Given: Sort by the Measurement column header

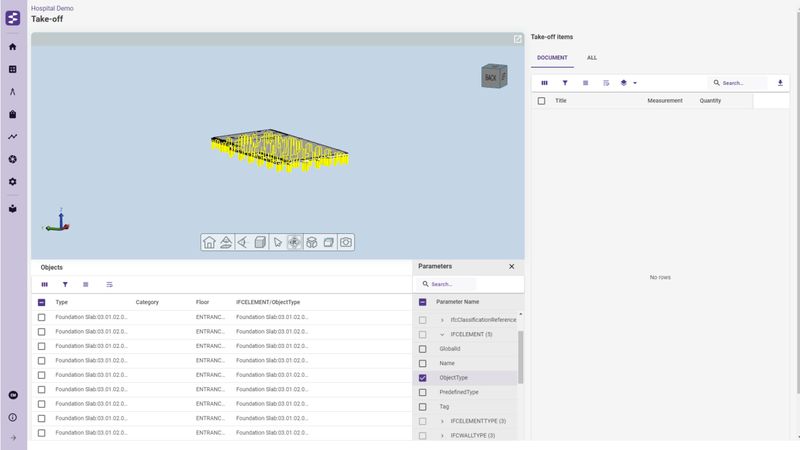Looking at the screenshot, I should (665, 101).
